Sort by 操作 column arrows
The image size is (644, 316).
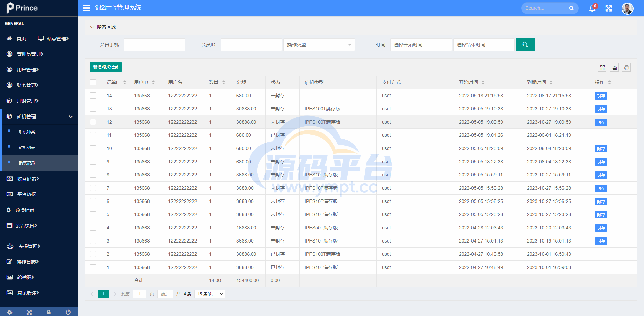tap(609, 82)
